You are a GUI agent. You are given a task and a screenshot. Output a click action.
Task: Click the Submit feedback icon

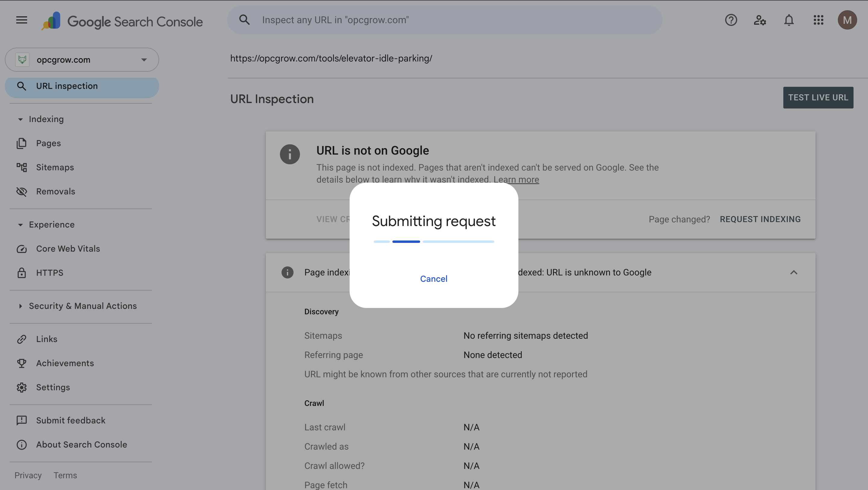coord(22,421)
